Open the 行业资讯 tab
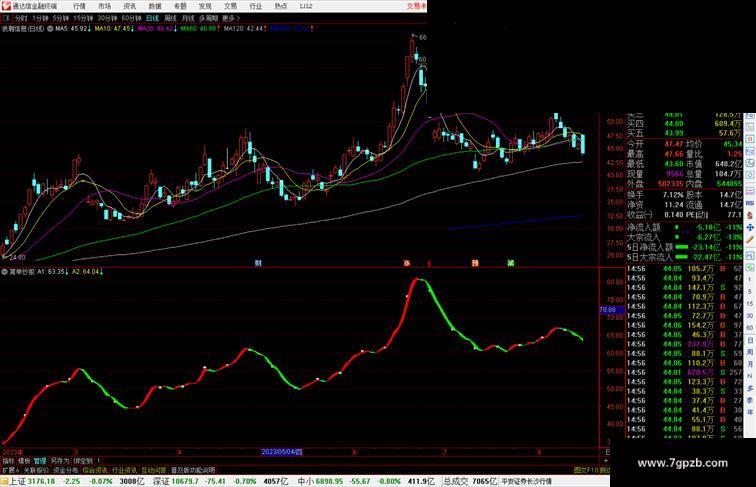756x487 pixels. pos(124,470)
